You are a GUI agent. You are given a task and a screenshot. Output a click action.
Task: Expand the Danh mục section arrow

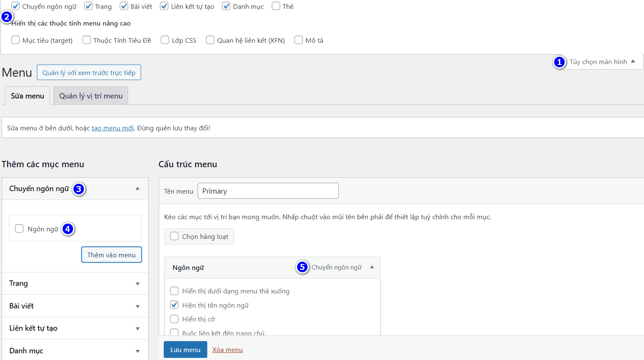tap(137, 351)
